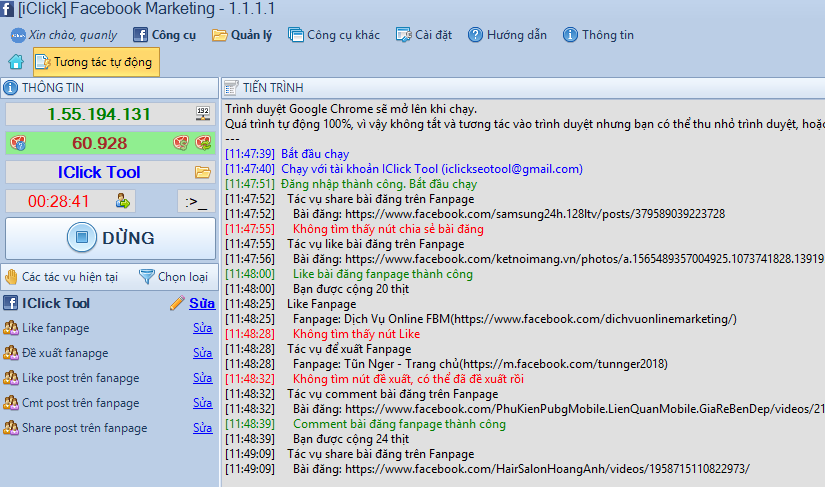Open the folder icon beside IClick Tool
This screenshot has height=487, width=825.
click(203, 172)
